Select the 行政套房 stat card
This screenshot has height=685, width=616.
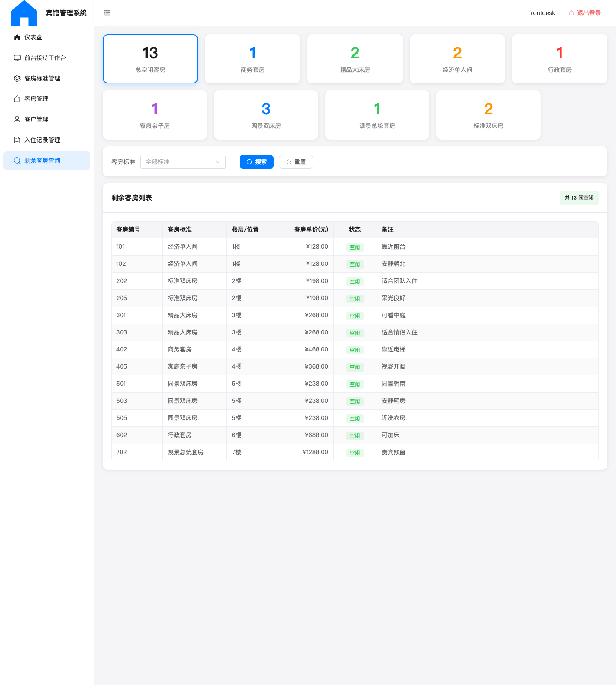[x=560, y=59]
